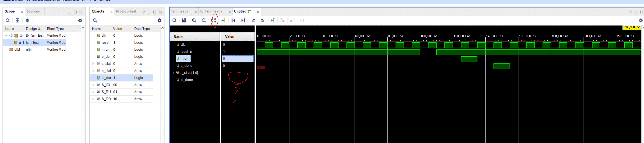Sort Objects by the Value column header
The height and width of the screenshot is (143, 644).
point(121,29)
